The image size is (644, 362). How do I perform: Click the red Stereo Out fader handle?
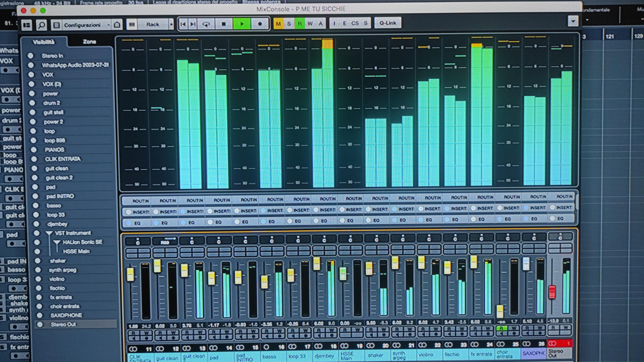552,292
